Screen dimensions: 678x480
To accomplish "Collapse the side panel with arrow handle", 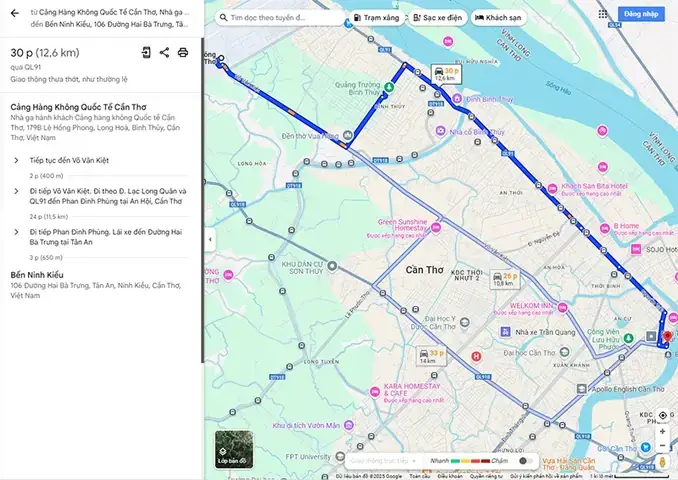I will (210, 239).
